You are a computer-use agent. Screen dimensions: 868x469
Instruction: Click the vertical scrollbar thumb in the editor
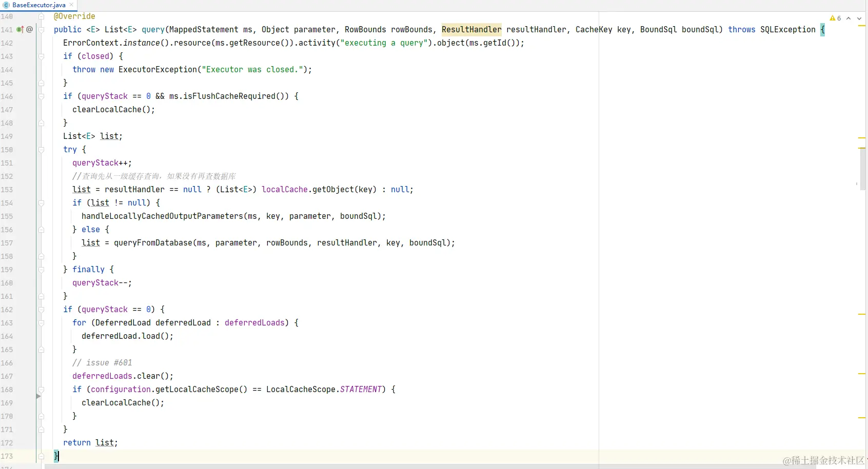pos(863,169)
